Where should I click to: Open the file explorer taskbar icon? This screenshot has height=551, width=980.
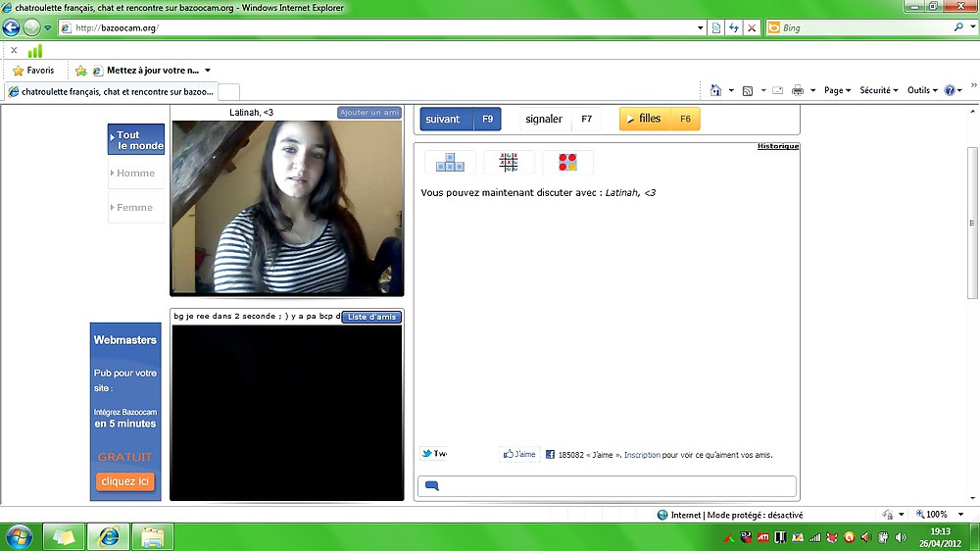(x=153, y=536)
